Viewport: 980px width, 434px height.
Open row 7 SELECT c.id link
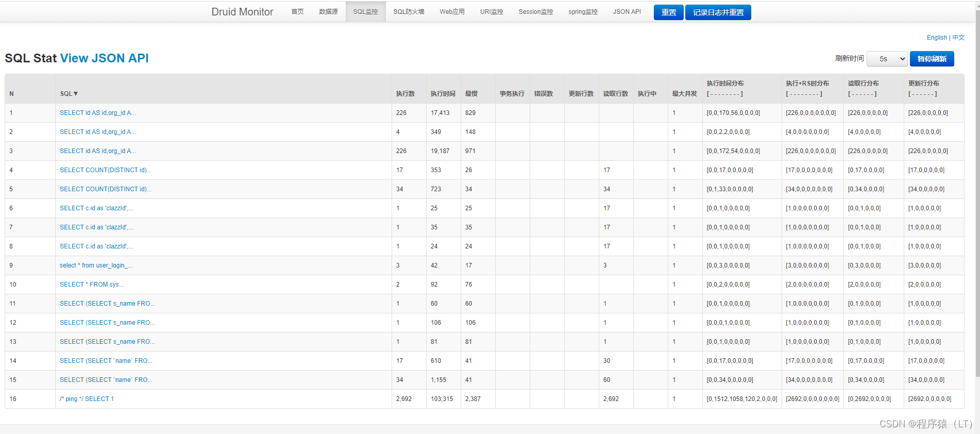pyautogui.click(x=96, y=227)
